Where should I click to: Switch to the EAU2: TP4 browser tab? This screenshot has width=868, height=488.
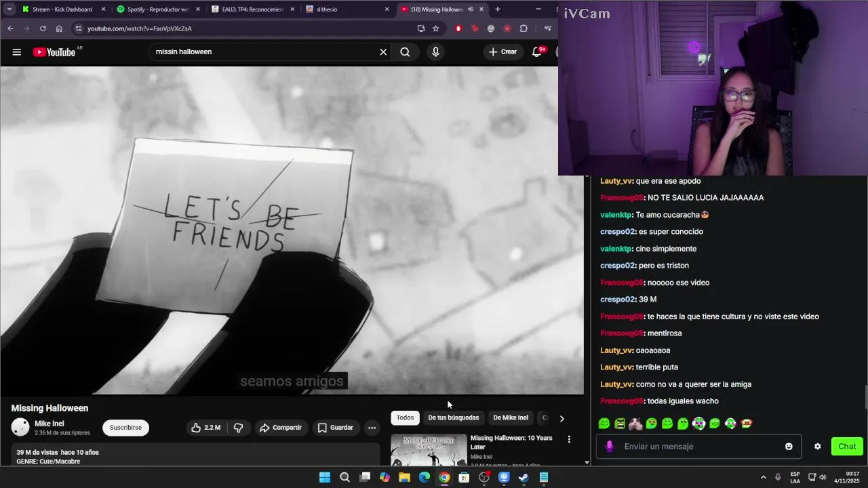click(252, 9)
